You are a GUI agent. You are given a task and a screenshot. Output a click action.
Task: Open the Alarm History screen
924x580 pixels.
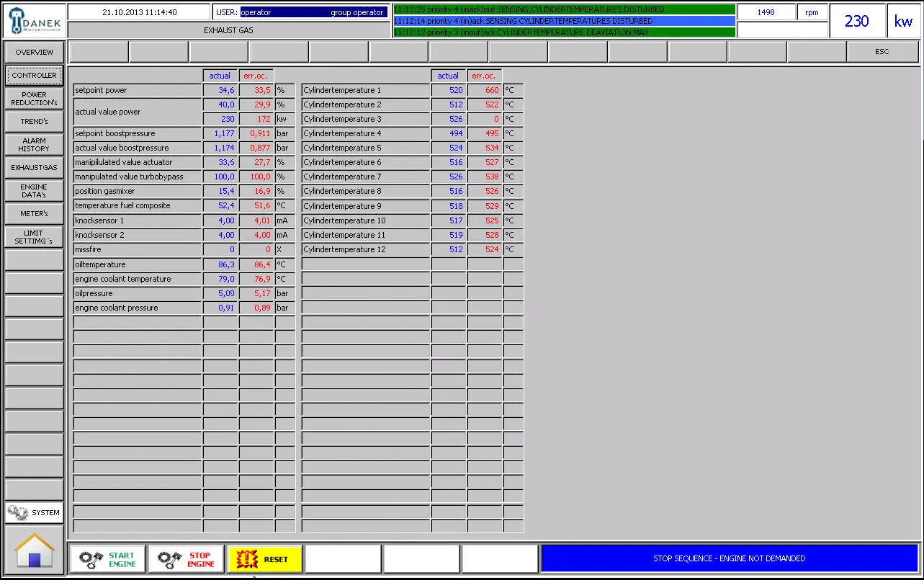pos(33,146)
